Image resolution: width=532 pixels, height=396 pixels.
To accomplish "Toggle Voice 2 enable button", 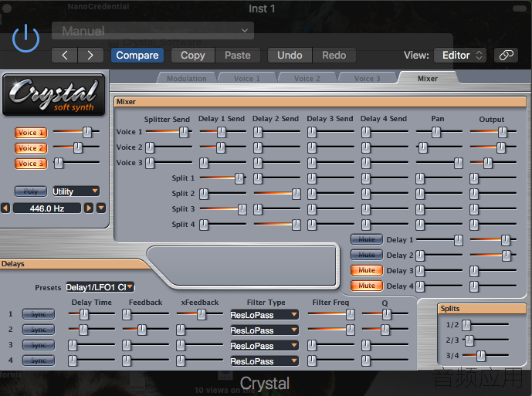I will [31, 148].
